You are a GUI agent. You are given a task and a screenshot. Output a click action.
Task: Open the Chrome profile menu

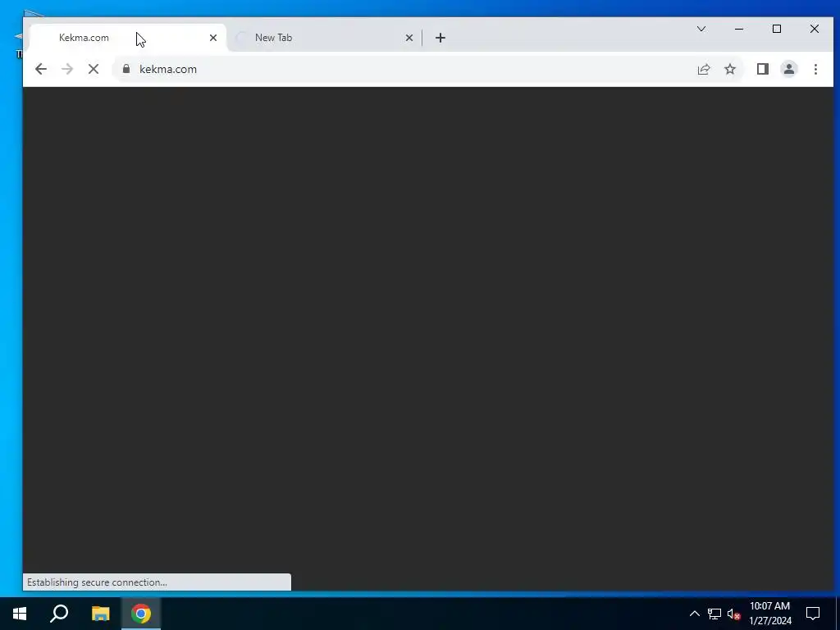789,69
